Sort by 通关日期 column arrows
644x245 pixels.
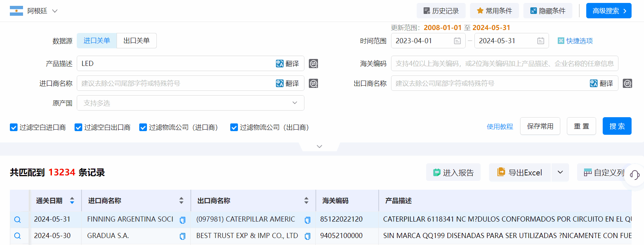point(72,201)
